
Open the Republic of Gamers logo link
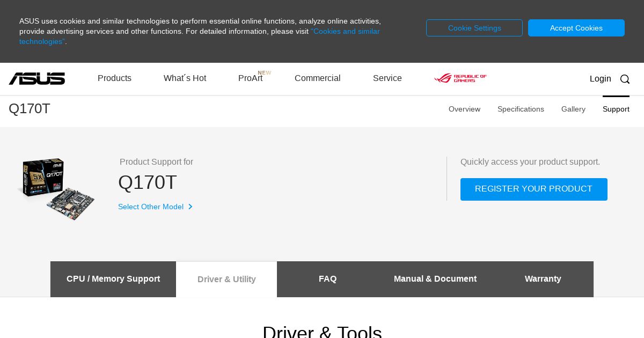tap(460, 78)
